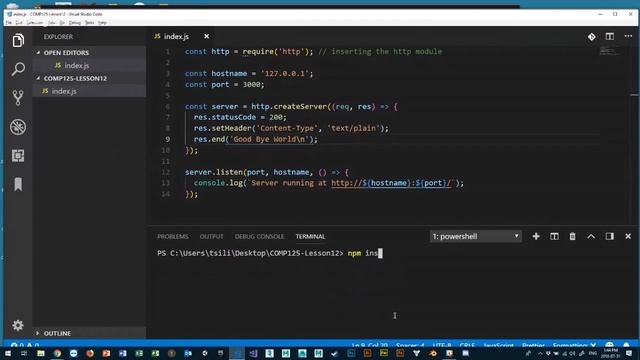The image size is (640, 360).
Task: Move the panel to the right side
Action: point(609,236)
